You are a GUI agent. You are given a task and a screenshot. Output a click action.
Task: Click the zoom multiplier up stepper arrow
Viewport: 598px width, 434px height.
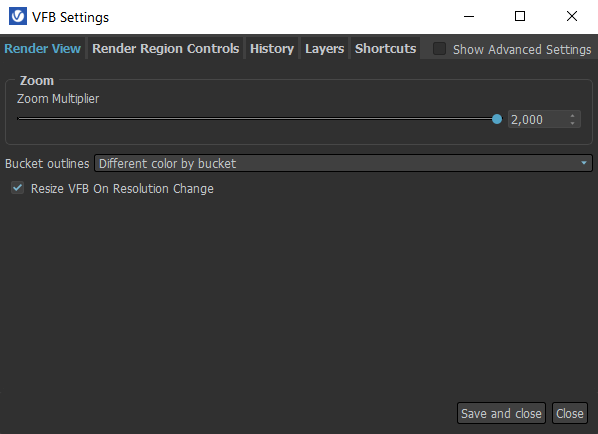[x=572, y=116]
